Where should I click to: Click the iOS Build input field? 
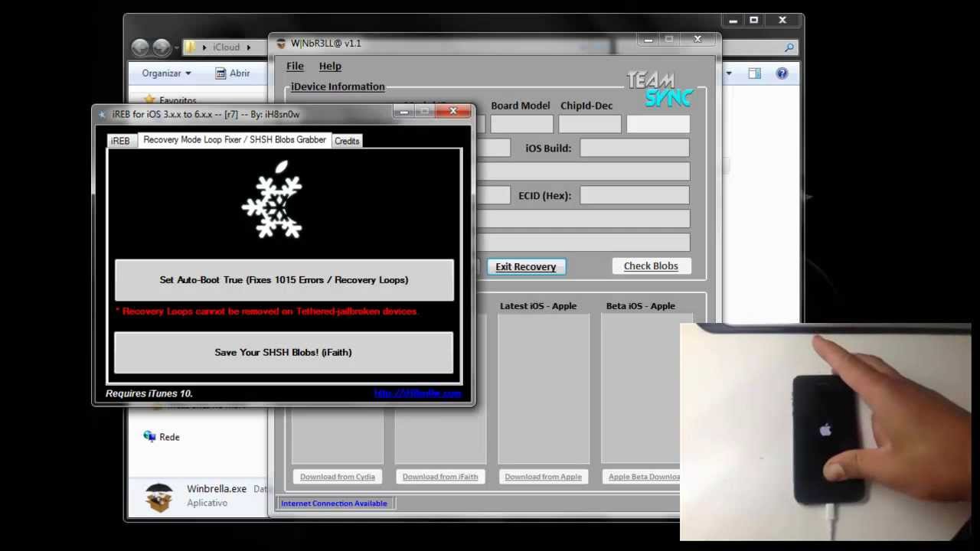[635, 148]
